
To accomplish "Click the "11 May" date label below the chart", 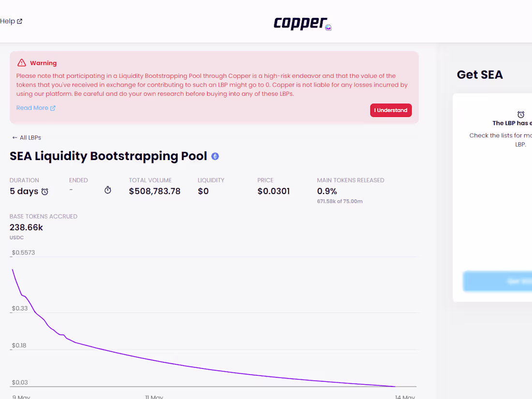I will [154, 396].
